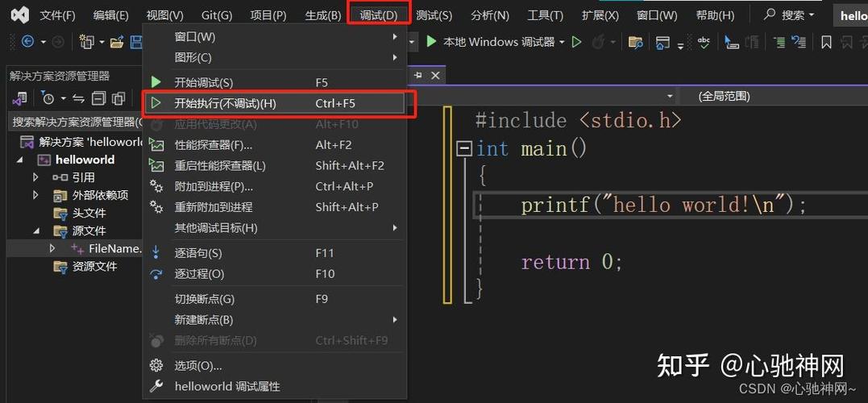Click the bookmark toolbar icon
Screen dimensions: 868x403
coord(826,42)
